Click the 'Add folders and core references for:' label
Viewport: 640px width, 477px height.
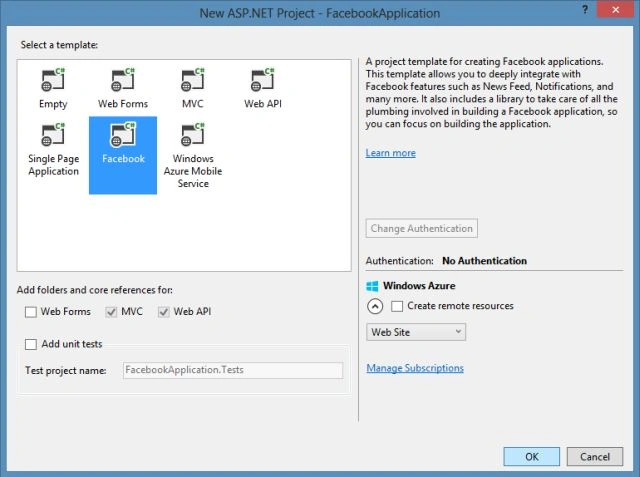95,290
